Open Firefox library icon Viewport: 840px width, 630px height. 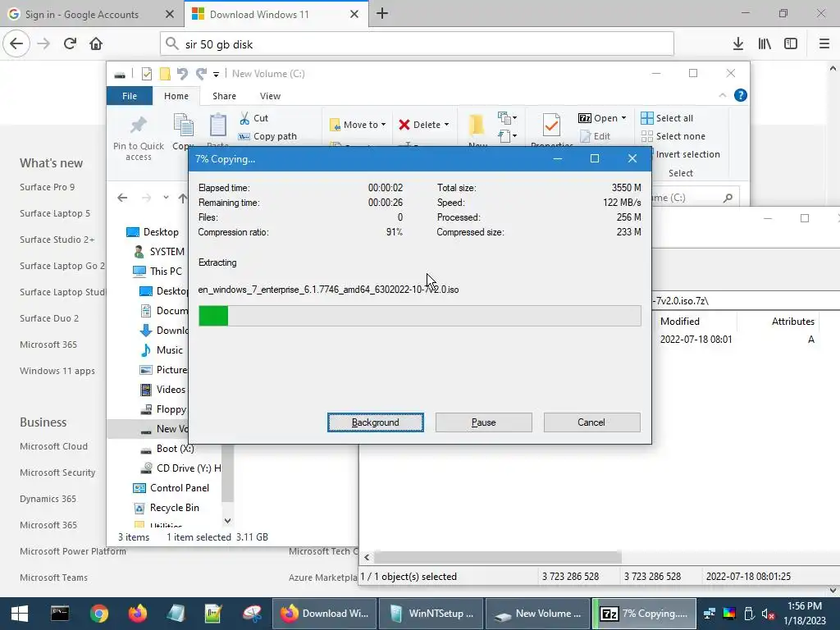(765, 44)
